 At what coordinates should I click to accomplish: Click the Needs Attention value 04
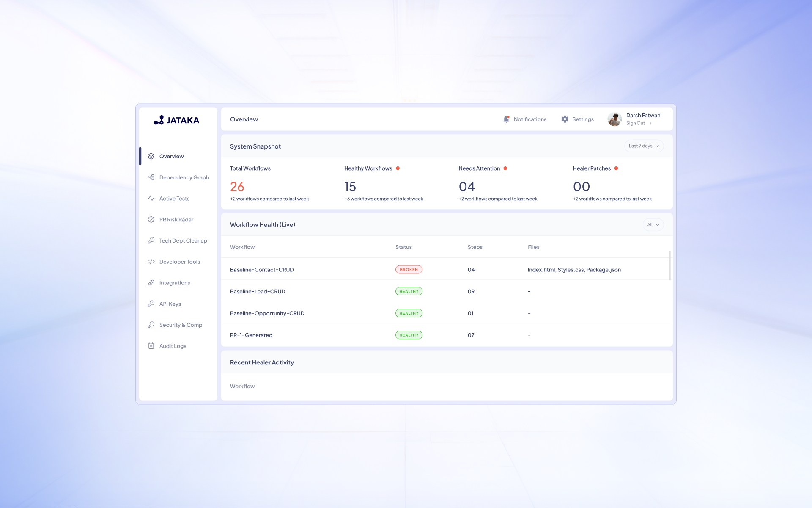[467, 187]
